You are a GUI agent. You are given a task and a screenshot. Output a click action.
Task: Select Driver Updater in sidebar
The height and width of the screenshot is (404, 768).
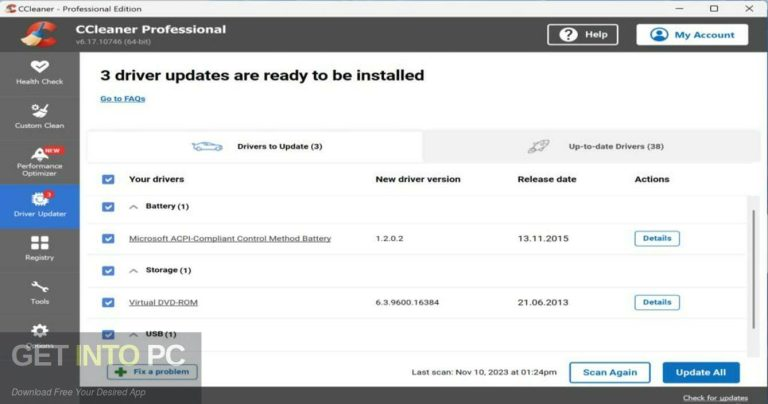[x=39, y=206]
